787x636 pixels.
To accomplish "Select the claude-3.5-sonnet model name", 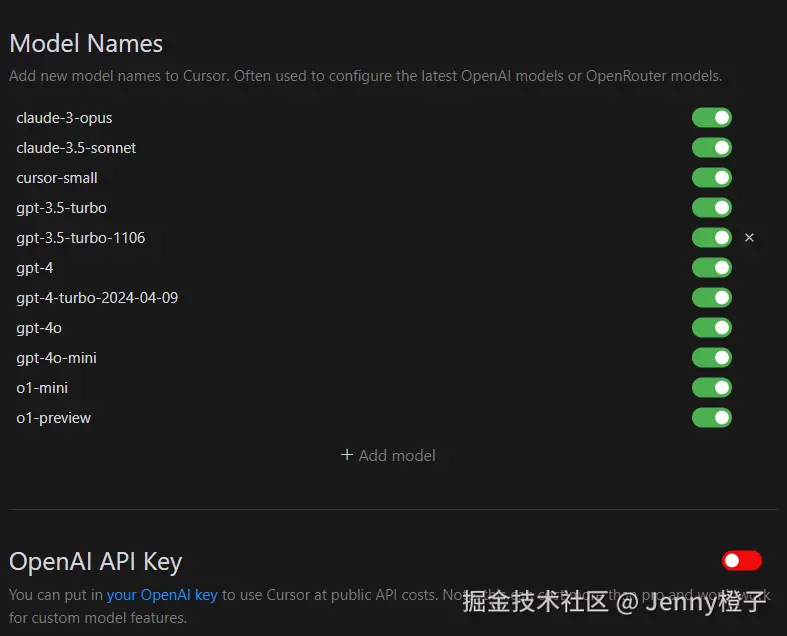I will point(76,148).
